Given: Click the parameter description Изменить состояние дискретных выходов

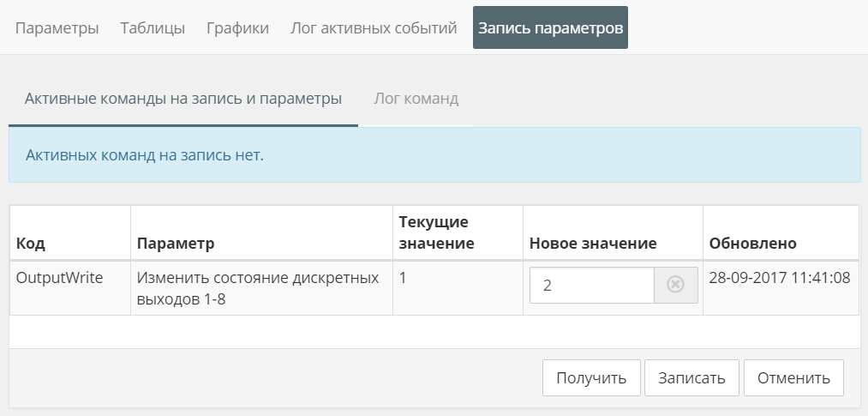Looking at the screenshot, I should tap(257, 286).
